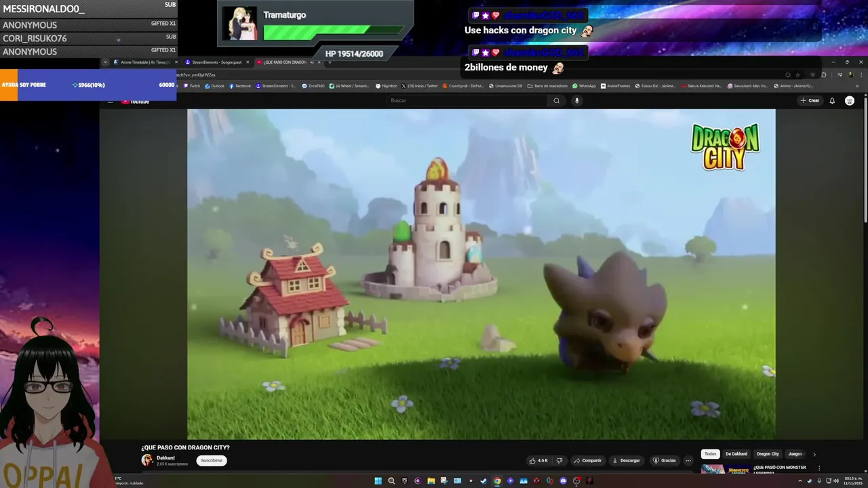This screenshot has width=868, height=488.
Task: Click the Crear create button
Action: [x=810, y=100]
